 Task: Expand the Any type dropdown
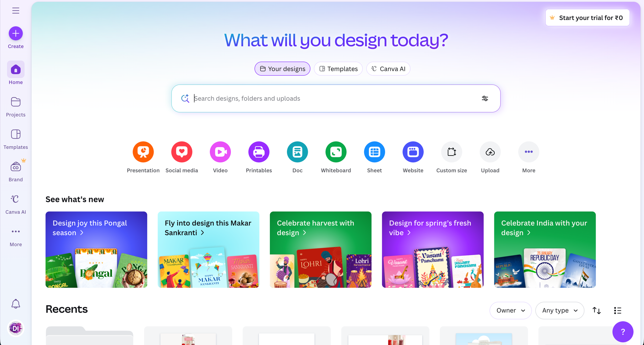click(560, 311)
